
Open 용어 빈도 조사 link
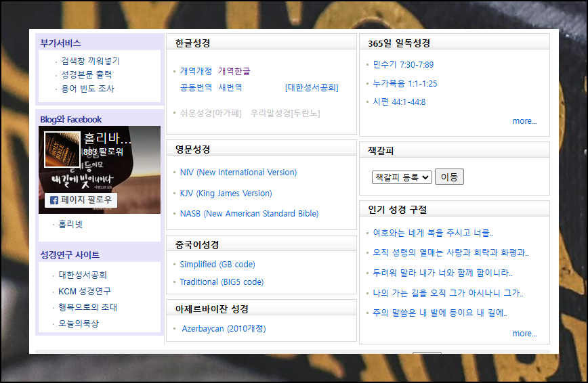88,89
